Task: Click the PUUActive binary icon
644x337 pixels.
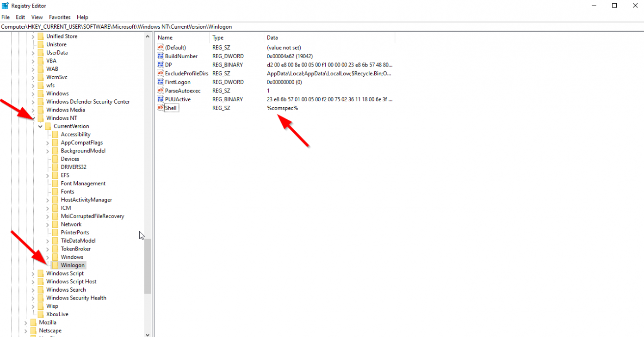Action: click(161, 99)
